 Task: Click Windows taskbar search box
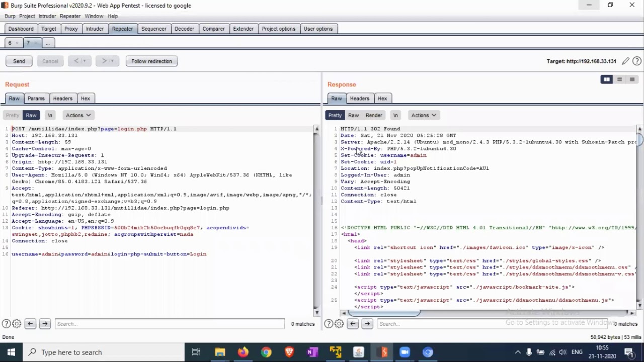coord(104,352)
